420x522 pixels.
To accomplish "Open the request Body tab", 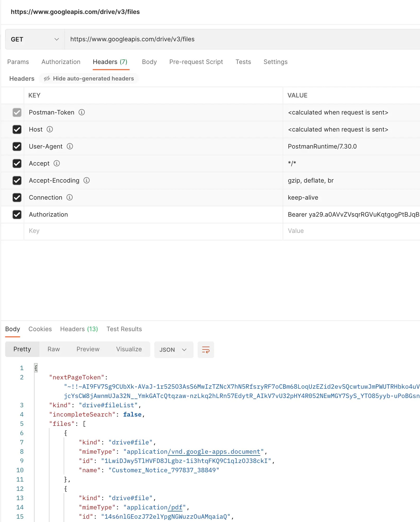I will (x=149, y=62).
